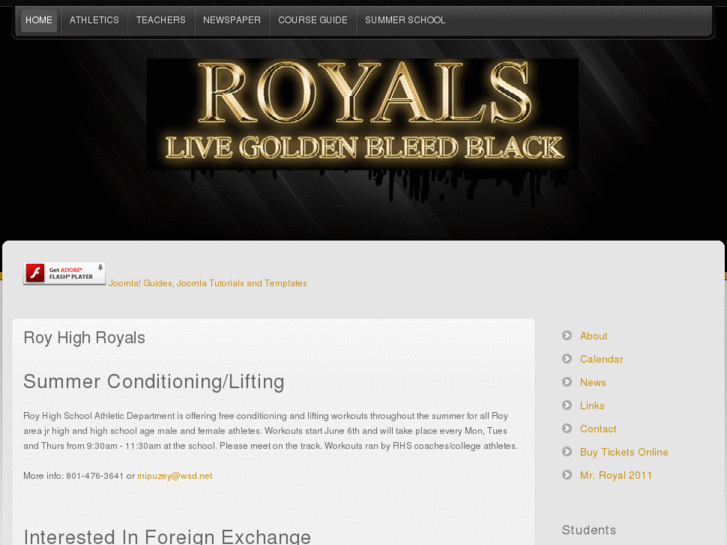This screenshot has height=545, width=727.
Task: Go to the Teachers page
Action: click(x=161, y=20)
